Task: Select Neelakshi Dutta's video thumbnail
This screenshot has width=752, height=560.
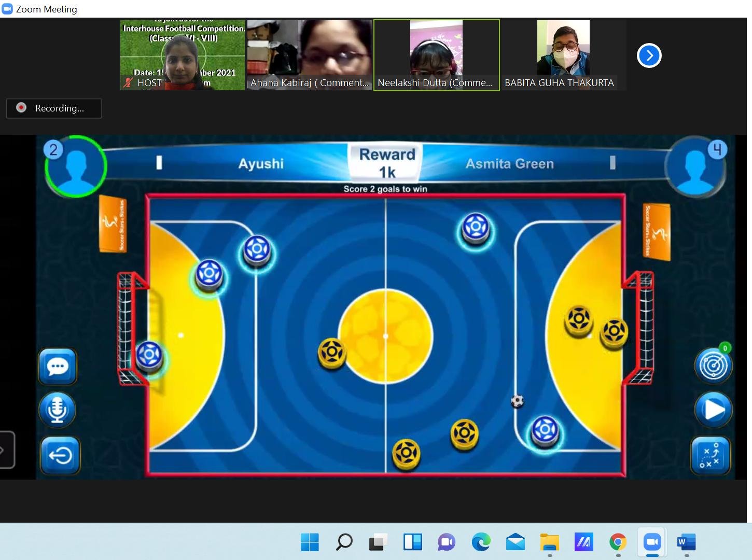Action: pos(437,55)
